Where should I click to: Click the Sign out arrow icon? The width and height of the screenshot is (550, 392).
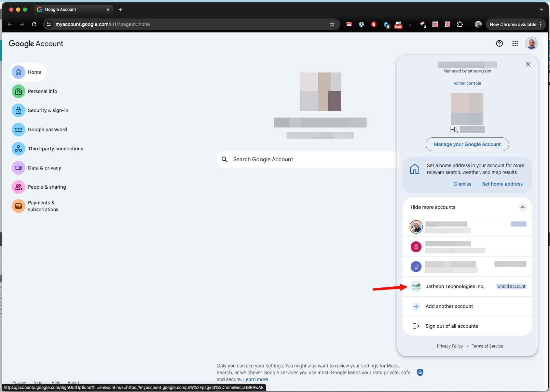click(416, 326)
